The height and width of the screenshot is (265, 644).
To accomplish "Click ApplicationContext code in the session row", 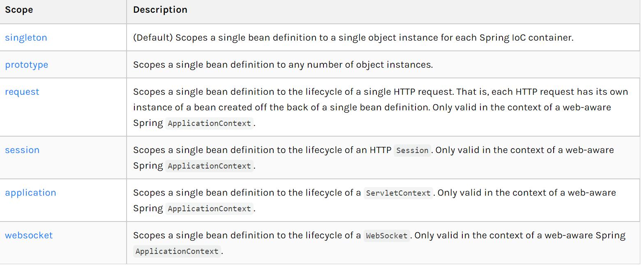I will (210, 166).
